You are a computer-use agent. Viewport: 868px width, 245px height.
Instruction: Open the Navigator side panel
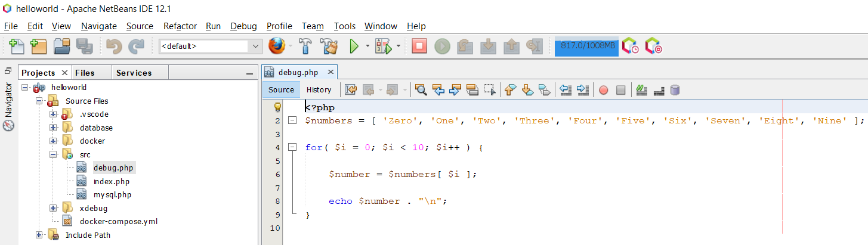[8, 107]
